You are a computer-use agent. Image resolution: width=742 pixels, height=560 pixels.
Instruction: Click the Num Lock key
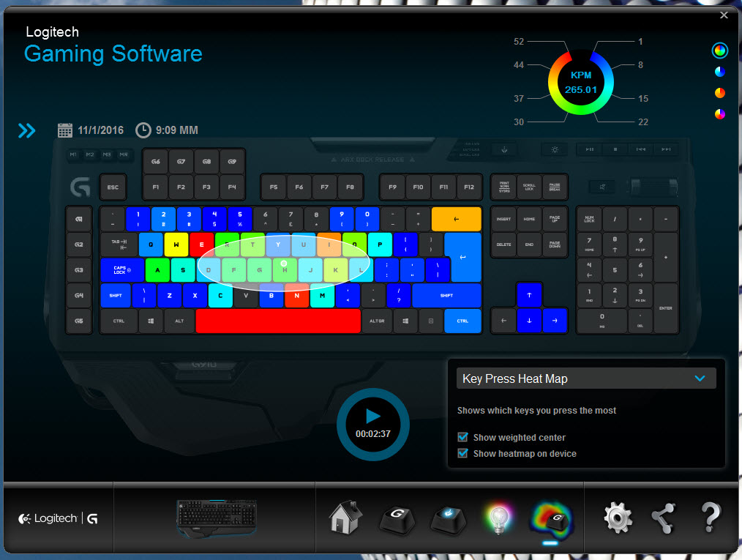pos(589,219)
